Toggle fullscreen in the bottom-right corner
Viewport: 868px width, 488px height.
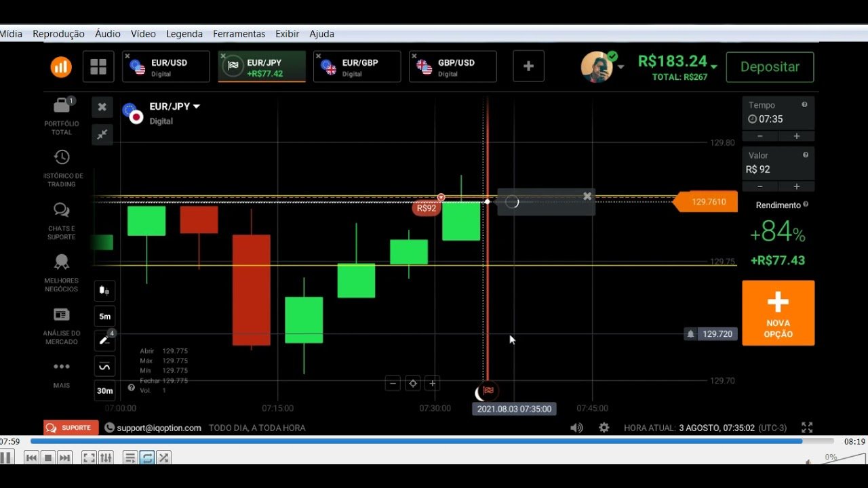click(x=807, y=428)
